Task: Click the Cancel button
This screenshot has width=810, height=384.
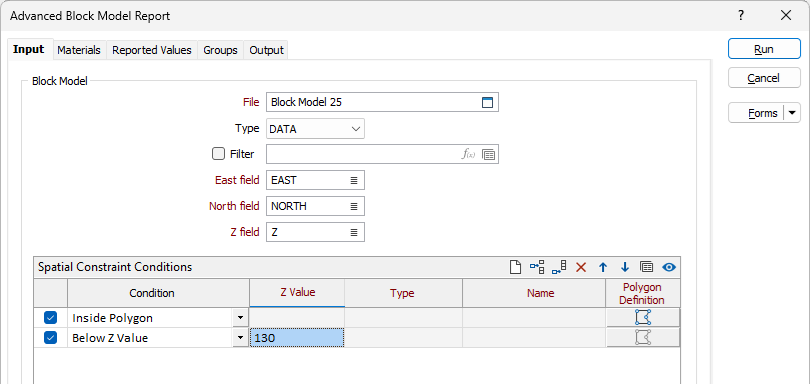Action: (764, 78)
